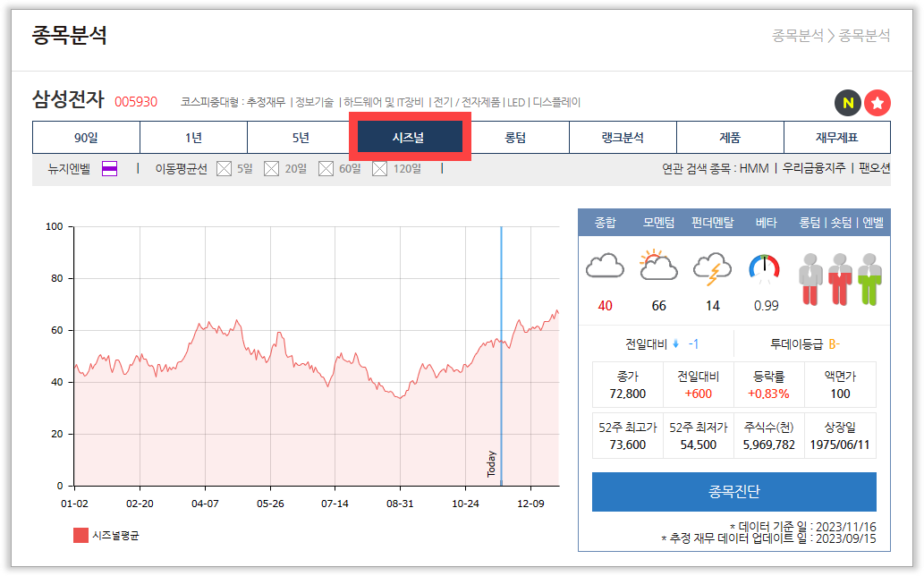The height and width of the screenshot is (576, 924).
Task: Select the 재무제표 tab
Action: pyautogui.click(x=836, y=138)
